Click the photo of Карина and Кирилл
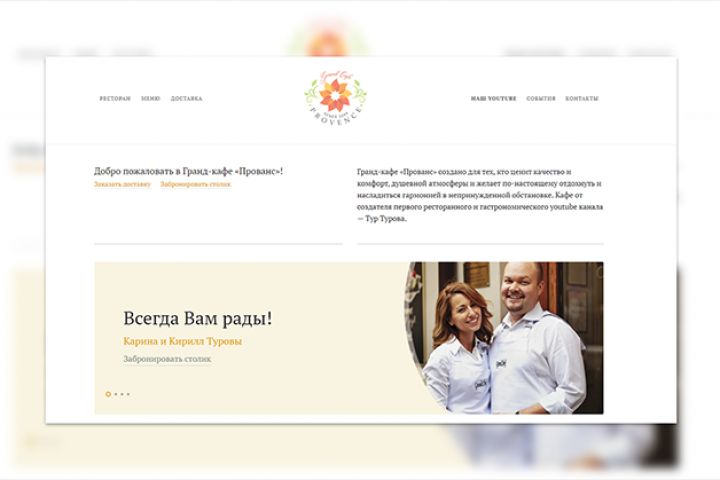 504,338
